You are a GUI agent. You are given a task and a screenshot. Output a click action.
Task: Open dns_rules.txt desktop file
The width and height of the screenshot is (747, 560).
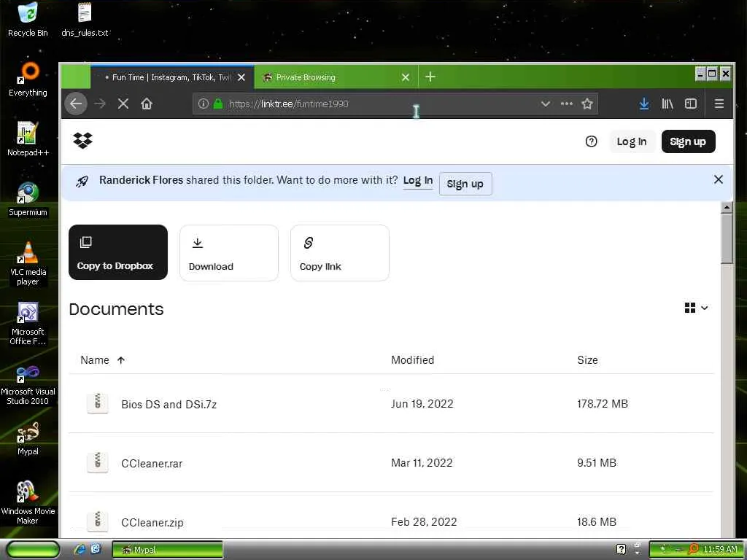point(85,19)
